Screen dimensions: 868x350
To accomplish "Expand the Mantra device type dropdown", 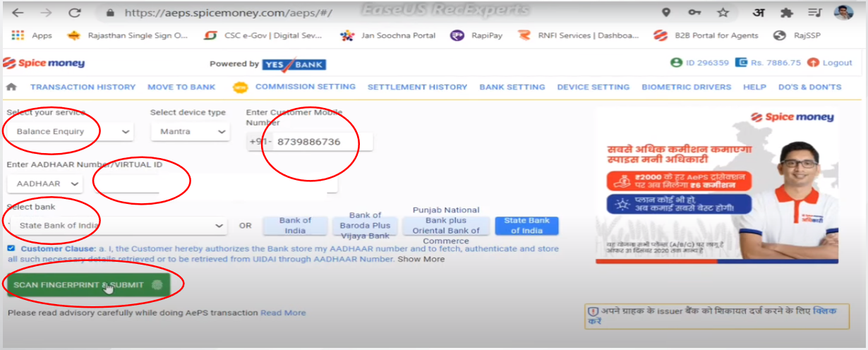I will (191, 131).
